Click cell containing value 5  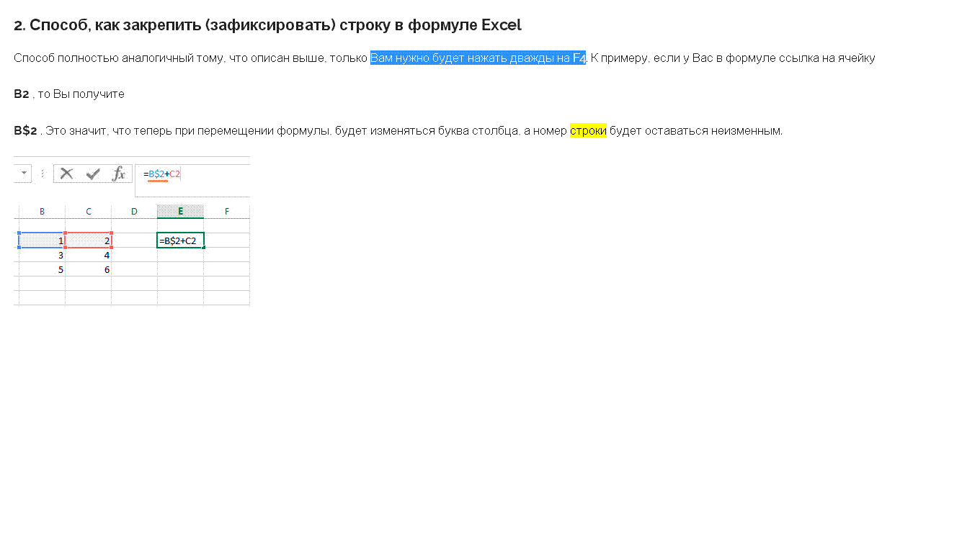click(x=42, y=269)
